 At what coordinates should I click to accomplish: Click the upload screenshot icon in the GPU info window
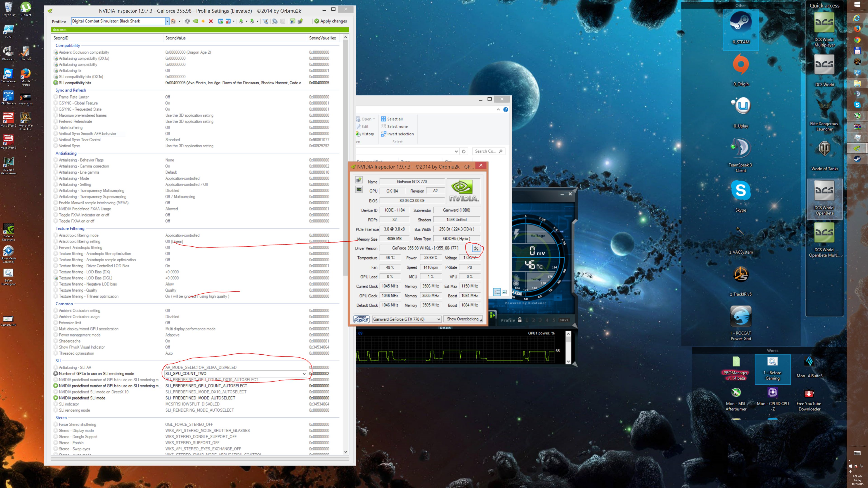click(x=359, y=180)
